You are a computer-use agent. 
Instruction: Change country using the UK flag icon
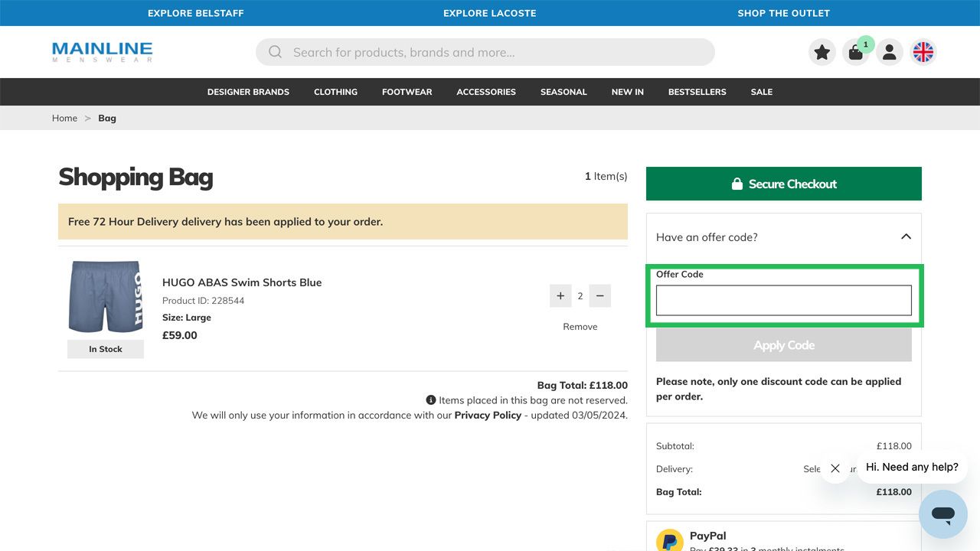(x=923, y=52)
